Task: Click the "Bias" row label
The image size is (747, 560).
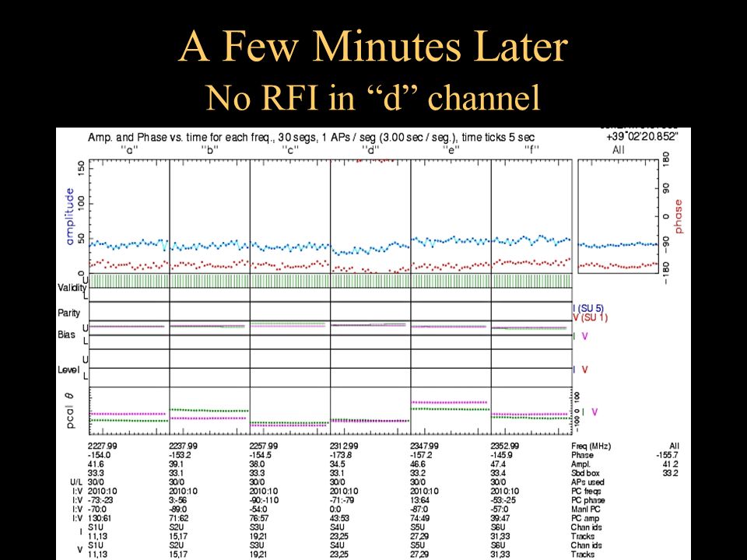Action: pos(66,334)
